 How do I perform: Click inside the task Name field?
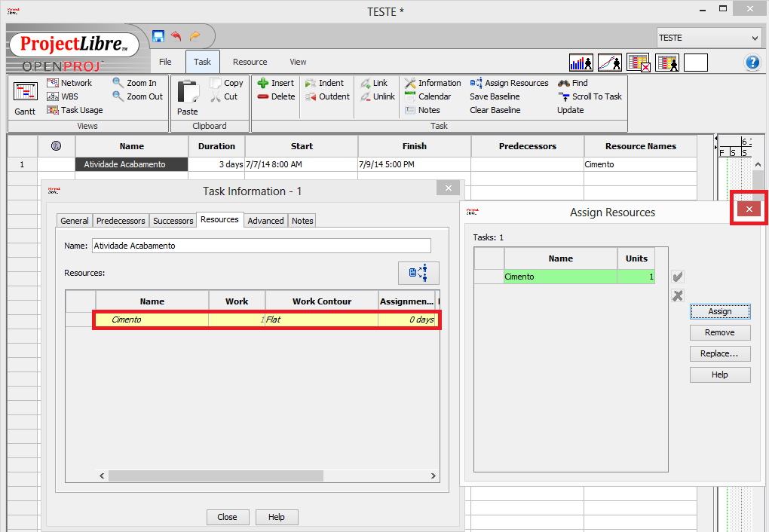[x=260, y=245]
